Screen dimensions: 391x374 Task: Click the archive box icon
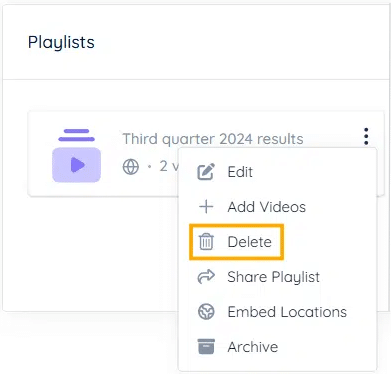click(x=206, y=346)
